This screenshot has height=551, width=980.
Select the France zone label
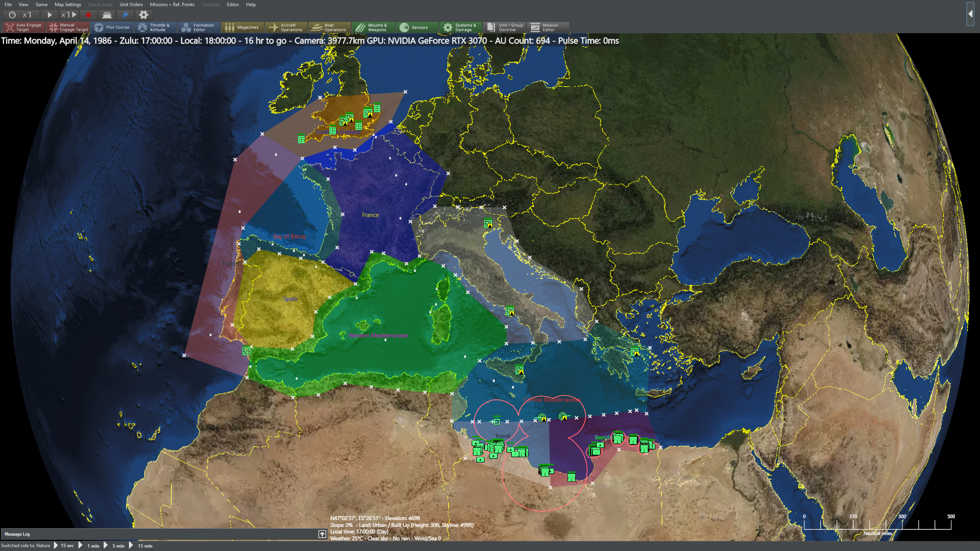[x=370, y=215]
